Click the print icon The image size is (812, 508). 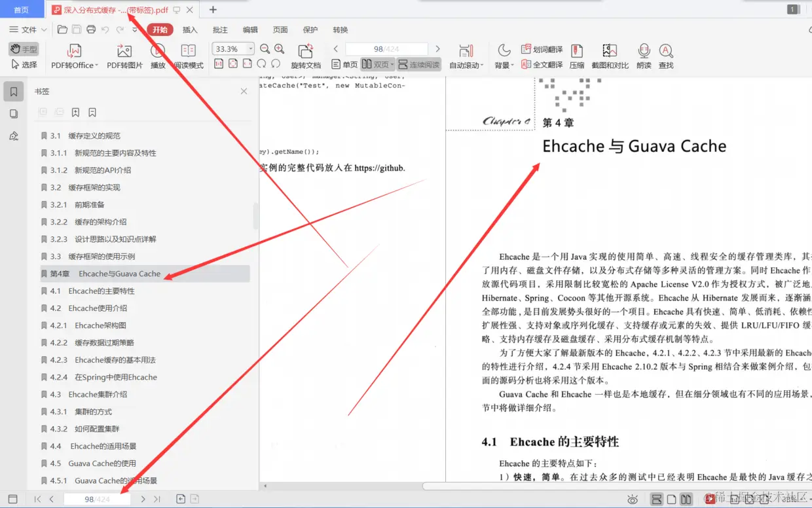click(91, 29)
